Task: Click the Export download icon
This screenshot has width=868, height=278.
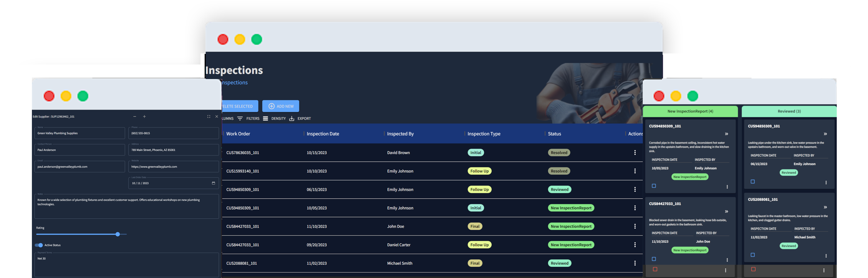Action: point(292,118)
